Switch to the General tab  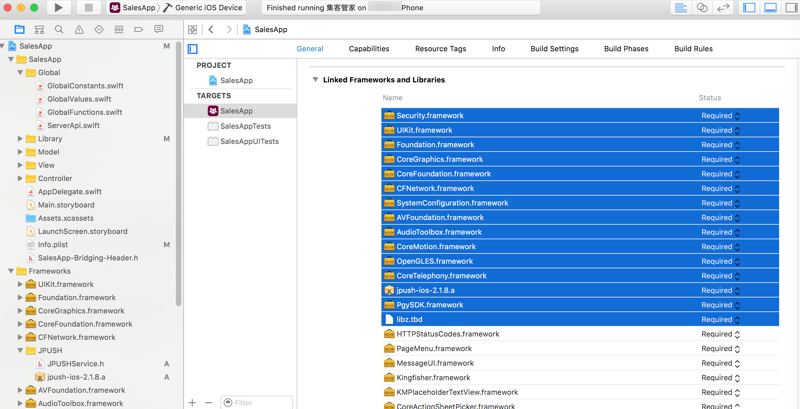pos(310,49)
